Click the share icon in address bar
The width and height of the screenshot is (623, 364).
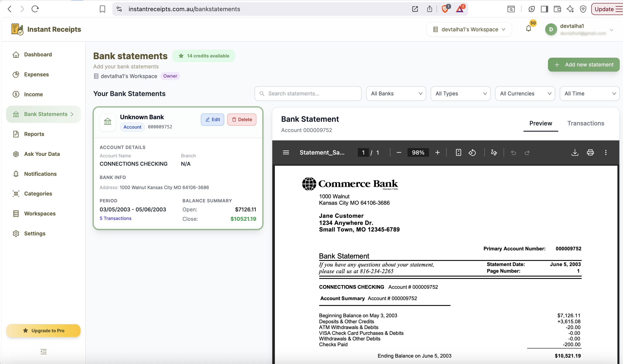(429, 9)
